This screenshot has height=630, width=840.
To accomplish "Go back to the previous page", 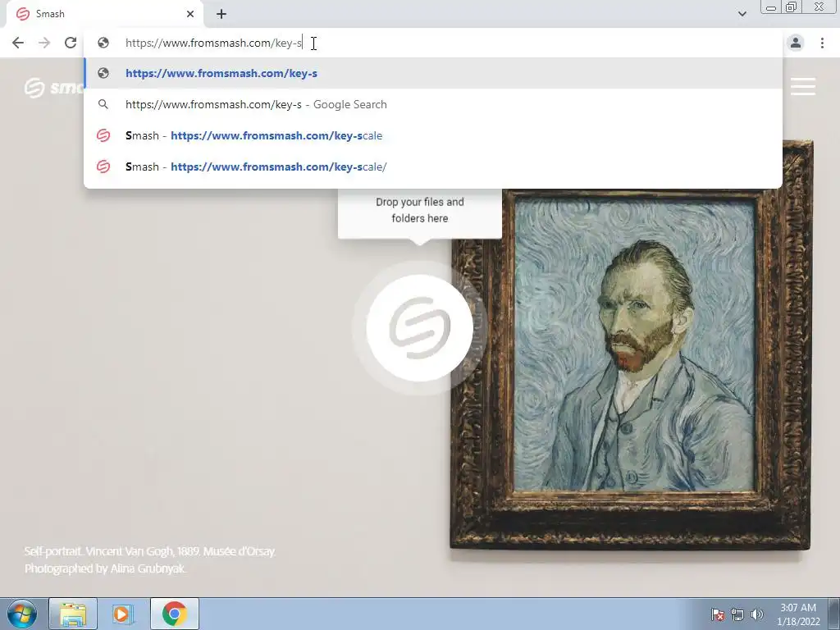I will pyautogui.click(x=18, y=43).
